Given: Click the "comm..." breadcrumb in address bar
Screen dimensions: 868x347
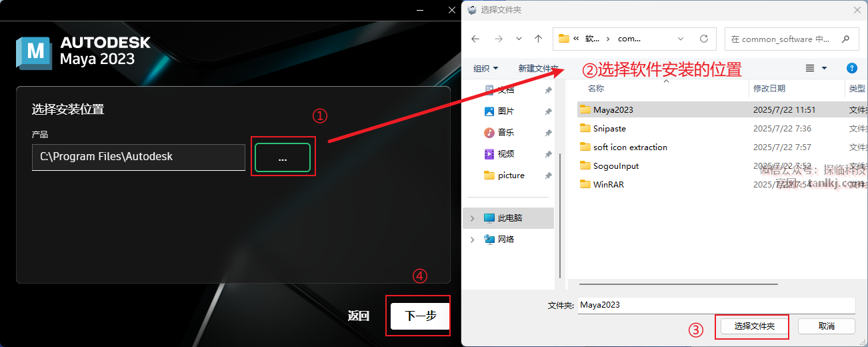Looking at the screenshot, I should tap(629, 39).
